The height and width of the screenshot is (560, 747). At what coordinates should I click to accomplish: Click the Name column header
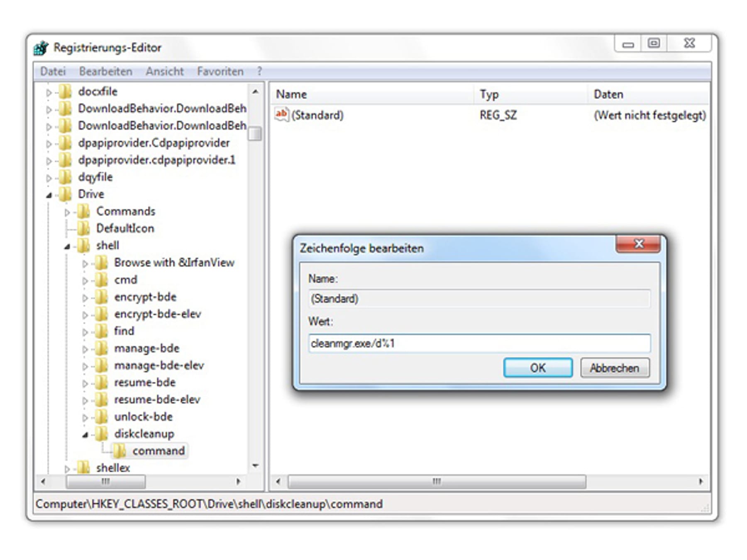coord(372,95)
